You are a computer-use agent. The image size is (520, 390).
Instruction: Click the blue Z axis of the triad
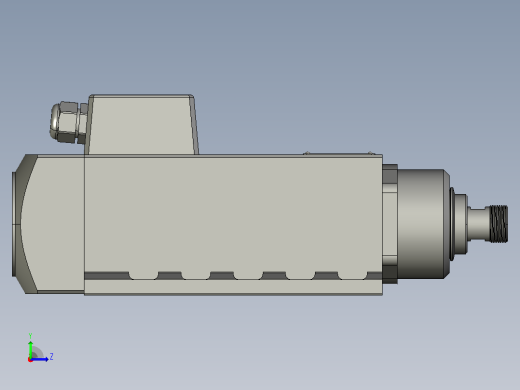[x=40, y=359]
